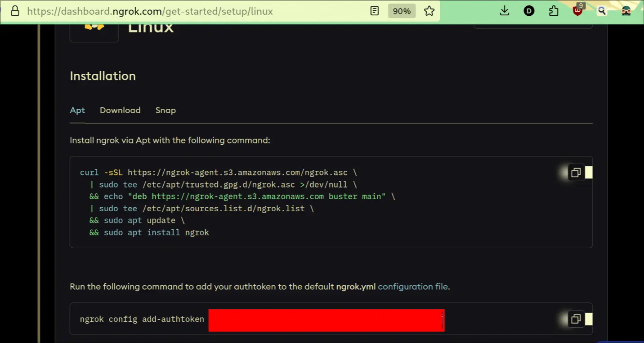Copy the add-authtoken command
This screenshot has height=343, width=644.
tap(576, 319)
